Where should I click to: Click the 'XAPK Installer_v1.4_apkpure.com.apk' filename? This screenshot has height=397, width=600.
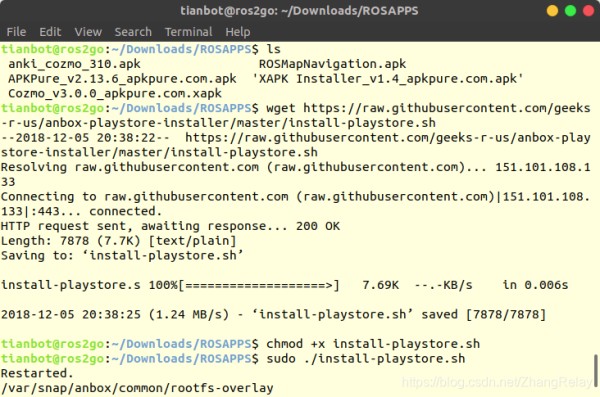coord(388,78)
